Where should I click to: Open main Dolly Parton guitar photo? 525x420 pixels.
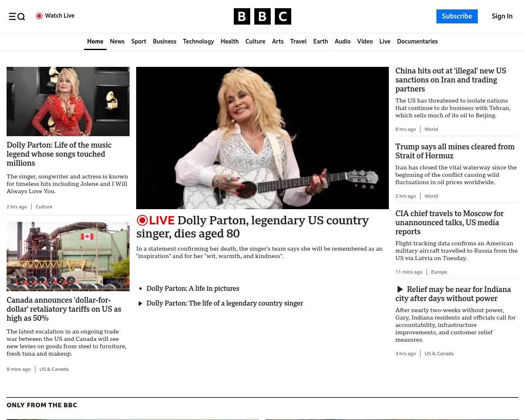click(x=262, y=138)
